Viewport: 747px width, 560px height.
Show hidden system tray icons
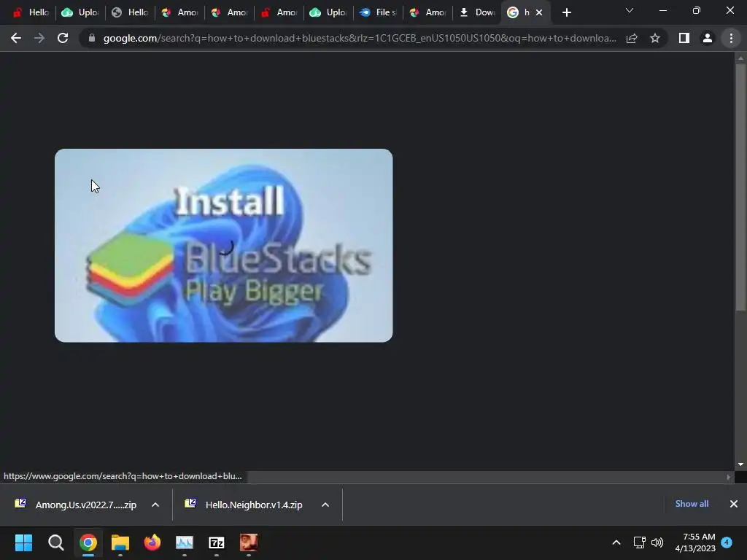coord(616,542)
